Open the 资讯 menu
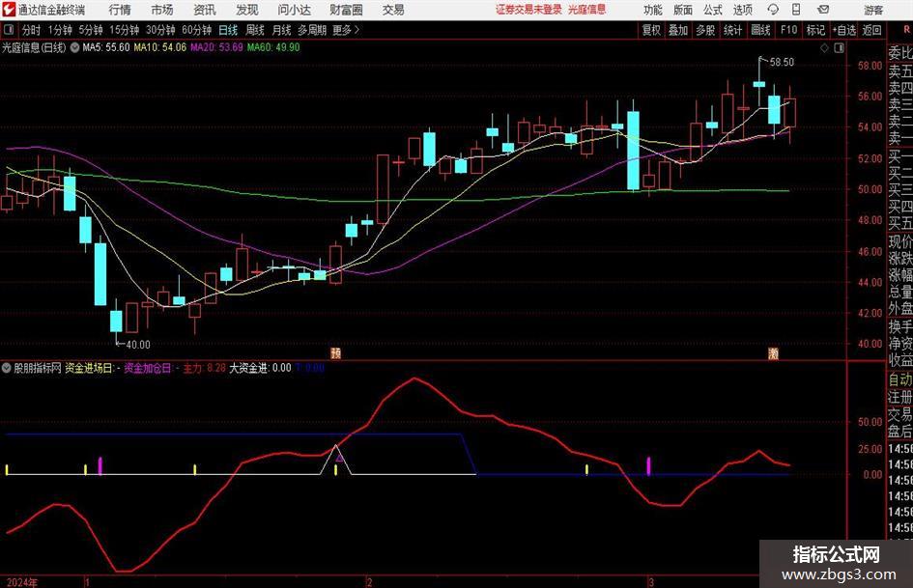Viewport: 913px width, 588px height. (205, 10)
